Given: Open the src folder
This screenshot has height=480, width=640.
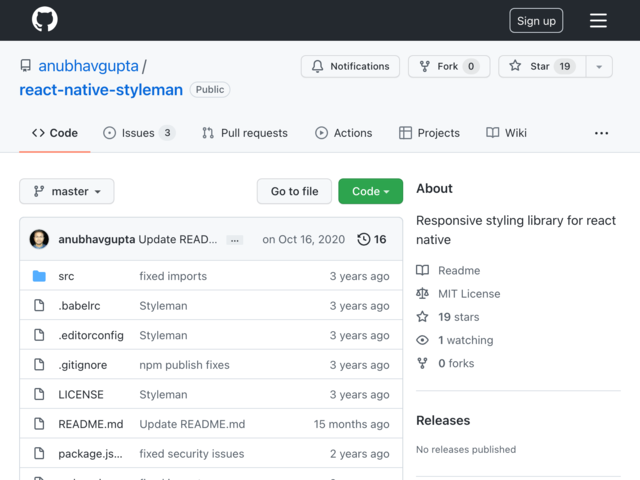Looking at the screenshot, I should point(66,276).
